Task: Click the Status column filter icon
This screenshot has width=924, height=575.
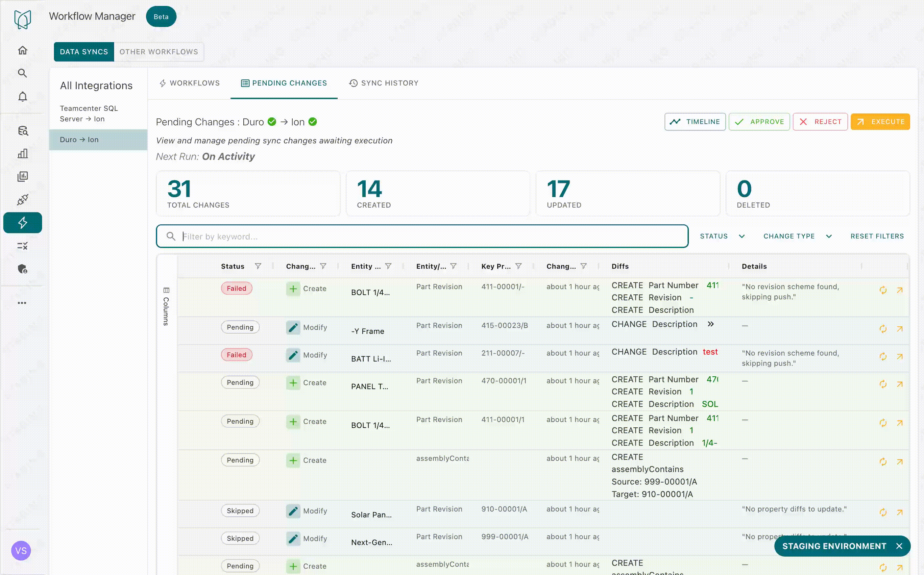Action: click(x=258, y=266)
